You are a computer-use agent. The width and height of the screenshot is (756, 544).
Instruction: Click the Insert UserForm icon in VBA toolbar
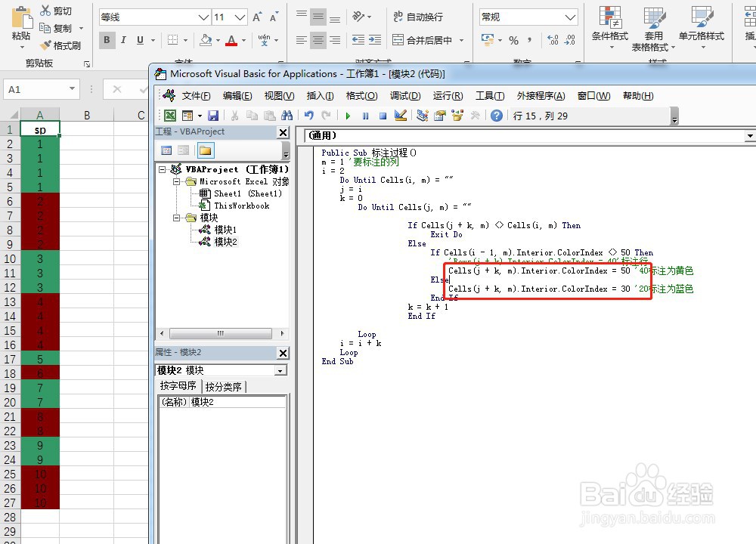click(x=187, y=116)
